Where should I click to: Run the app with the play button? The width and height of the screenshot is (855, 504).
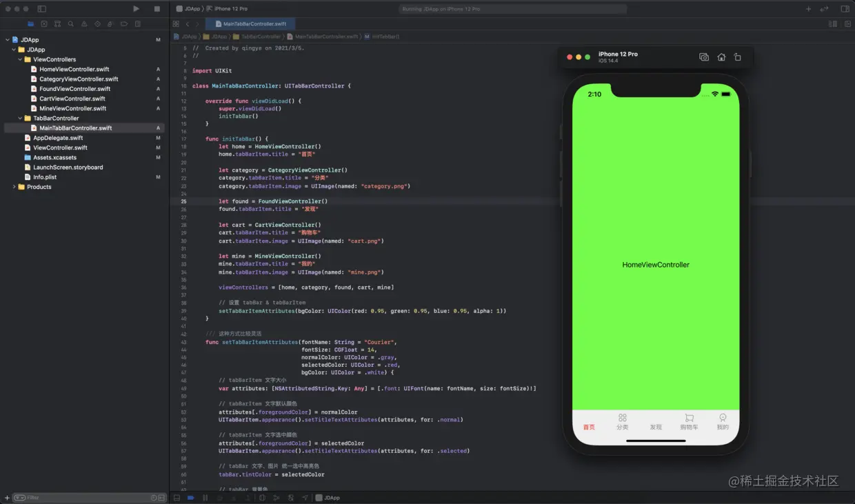[x=136, y=9]
